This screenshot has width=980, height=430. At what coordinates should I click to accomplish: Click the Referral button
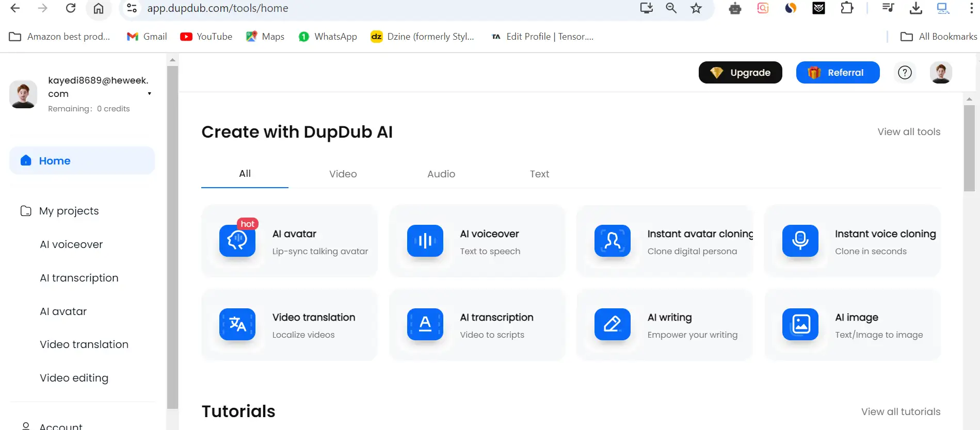(838, 73)
